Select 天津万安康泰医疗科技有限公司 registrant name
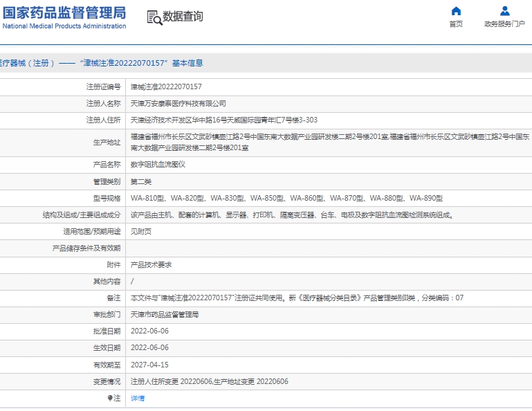The width and height of the screenshot is (532, 411). click(x=178, y=104)
